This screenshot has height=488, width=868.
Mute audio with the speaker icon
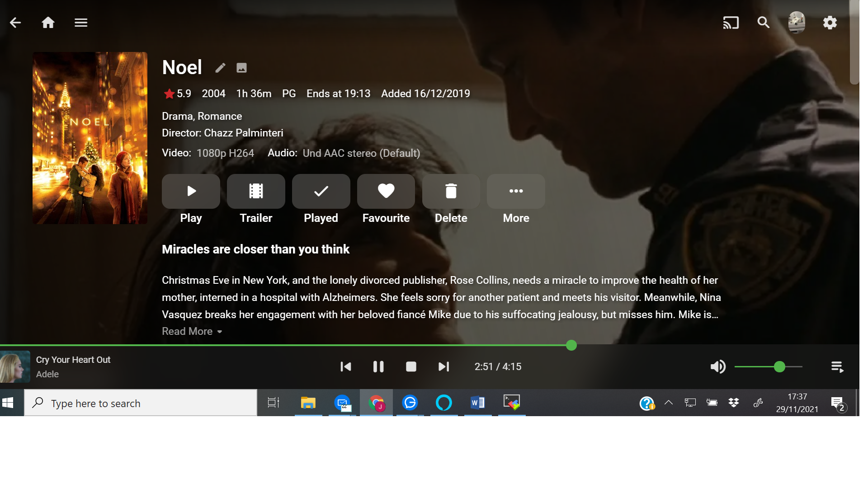[x=717, y=367]
